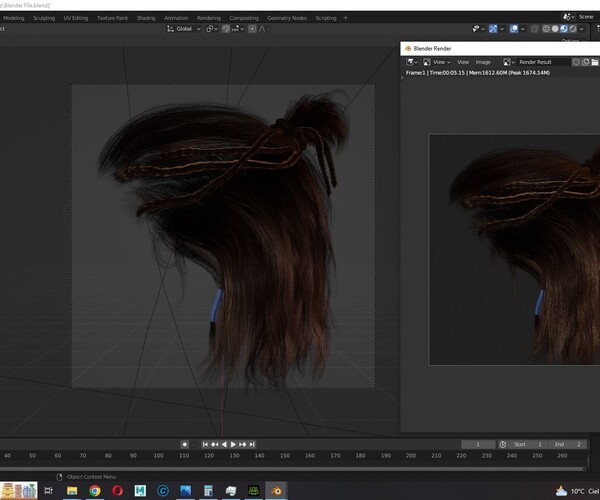
Task: Switch to material preview shading
Action: click(564, 29)
